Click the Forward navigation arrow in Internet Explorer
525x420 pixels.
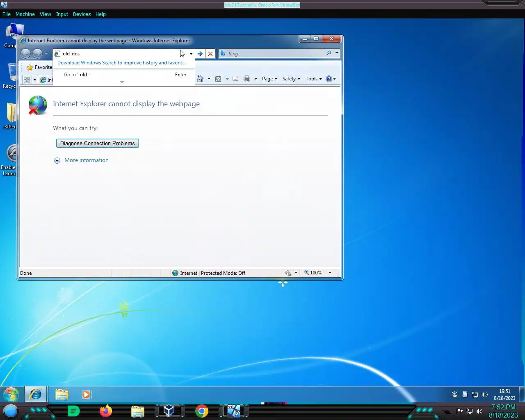tap(37, 53)
